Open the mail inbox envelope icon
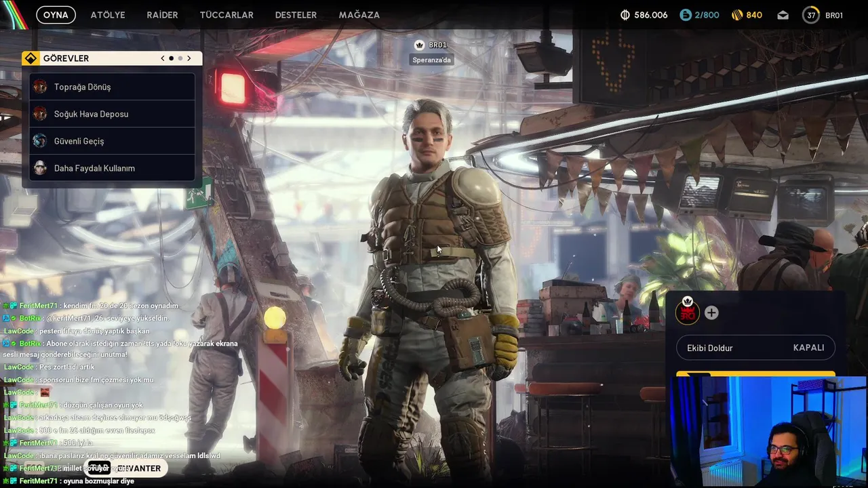 tap(783, 15)
